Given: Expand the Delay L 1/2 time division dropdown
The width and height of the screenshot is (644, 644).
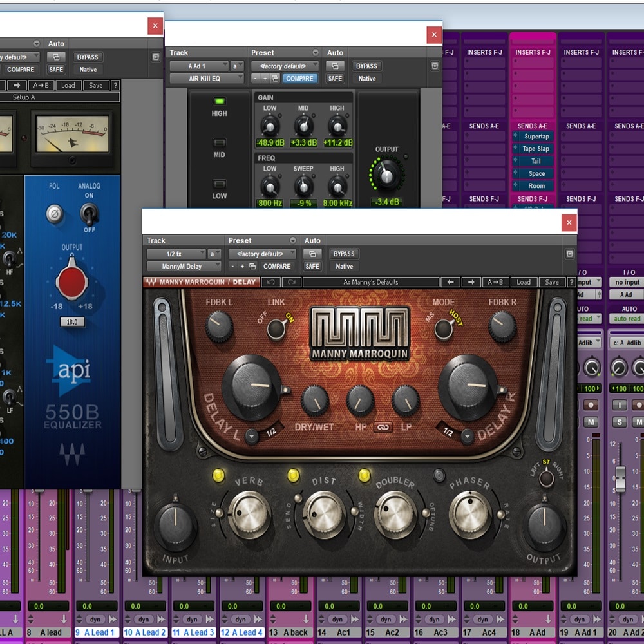Looking at the screenshot, I should [252, 435].
